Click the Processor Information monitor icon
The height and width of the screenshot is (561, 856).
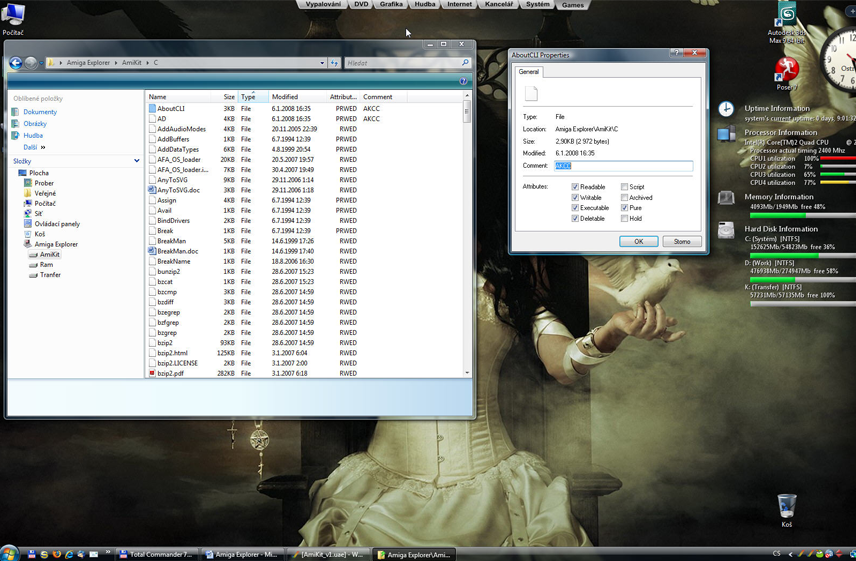point(726,134)
